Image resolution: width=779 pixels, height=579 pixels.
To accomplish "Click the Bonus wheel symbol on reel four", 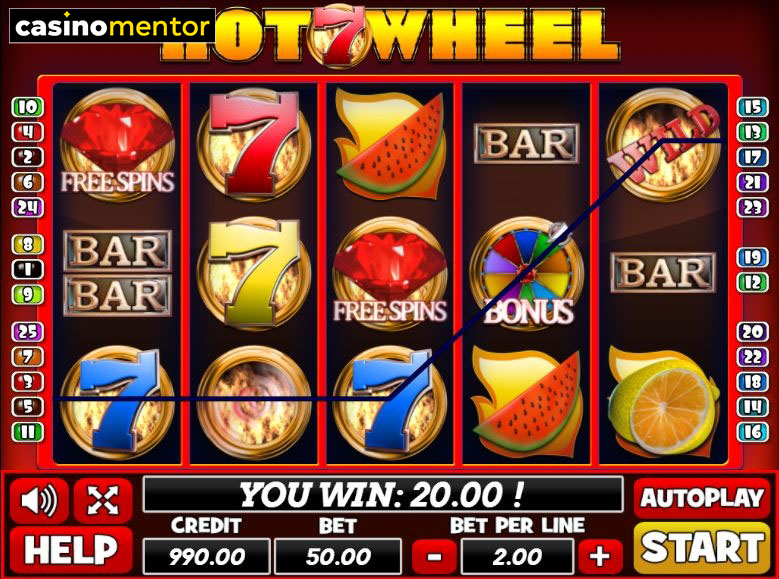I will pyautogui.click(x=527, y=273).
